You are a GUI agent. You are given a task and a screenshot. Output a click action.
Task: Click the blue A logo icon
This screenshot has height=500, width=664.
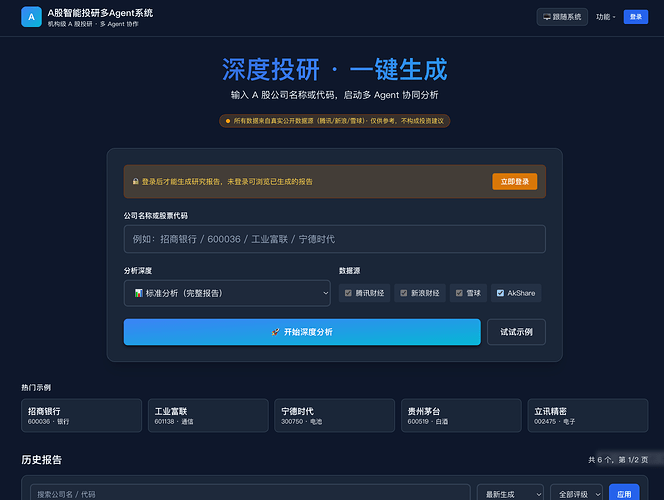click(x=31, y=17)
